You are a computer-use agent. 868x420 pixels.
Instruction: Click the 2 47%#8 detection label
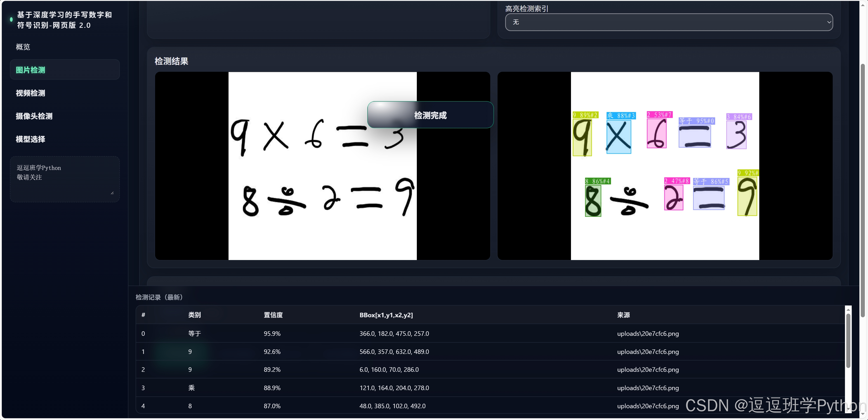pos(677,181)
